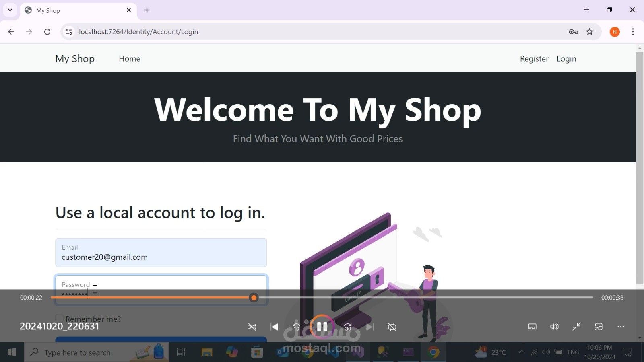Image resolution: width=644 pixels, height=362 pixels.
Task: Open a new browser tab
Action: [x=147, y=10]
